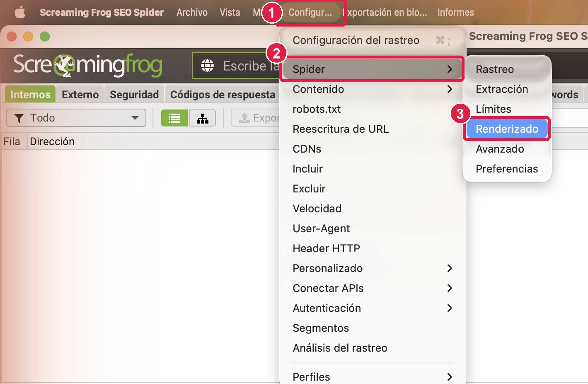588x384 pixels.
Task: Select the Excluir option
Action: [373, 189]
